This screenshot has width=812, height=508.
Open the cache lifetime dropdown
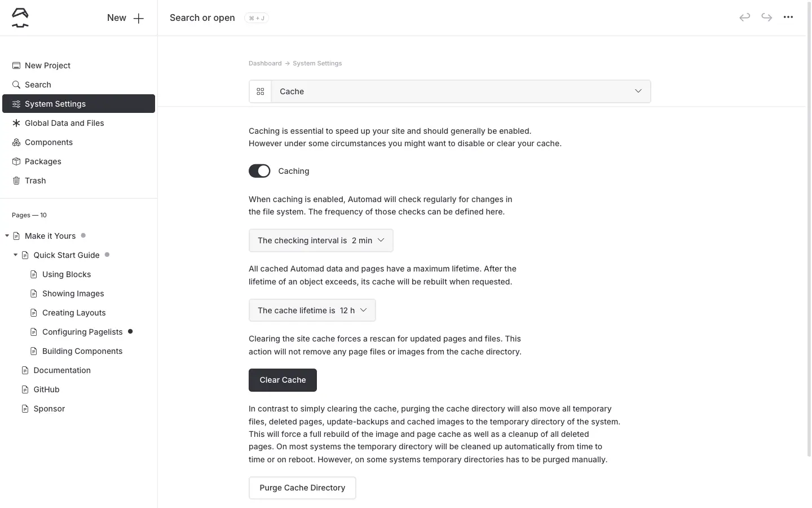[312, 310]
